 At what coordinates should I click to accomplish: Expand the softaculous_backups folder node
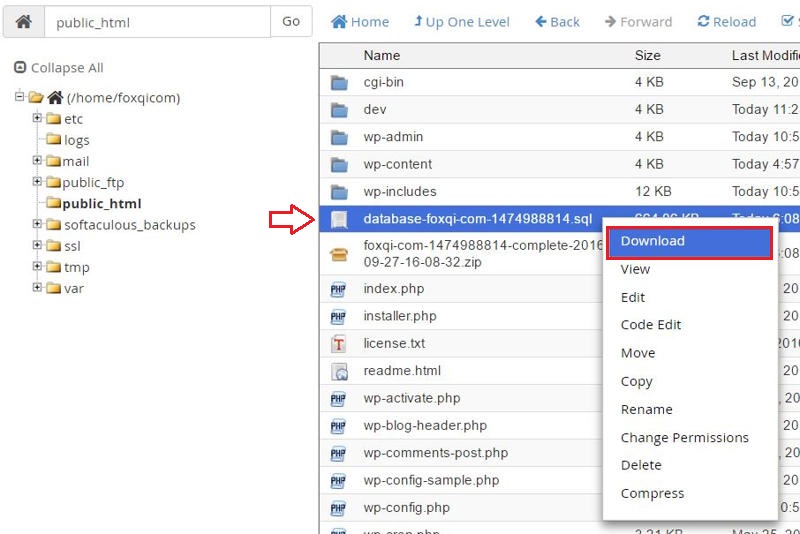pos(37,223)
